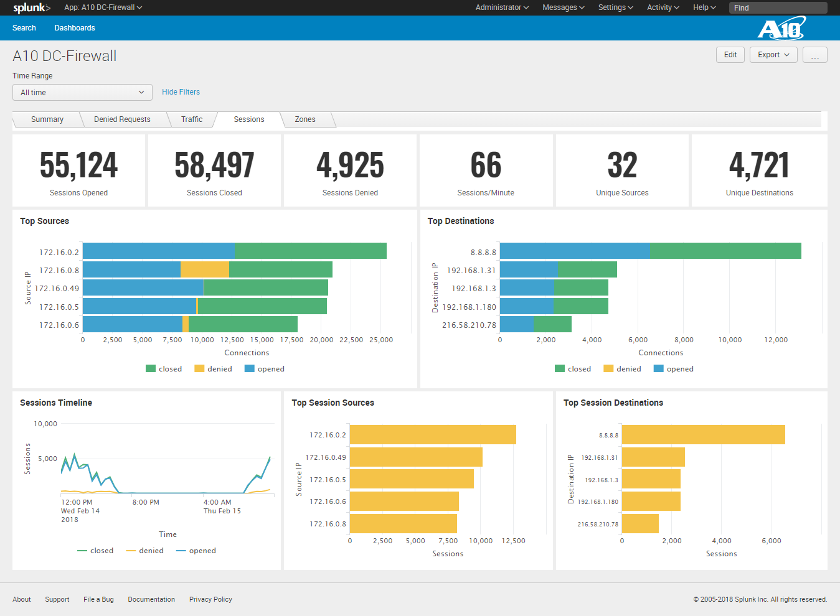Toggle denied legend in Sessions Timeline
This screenshot has width=840, height=616.
tap(144, 551)
